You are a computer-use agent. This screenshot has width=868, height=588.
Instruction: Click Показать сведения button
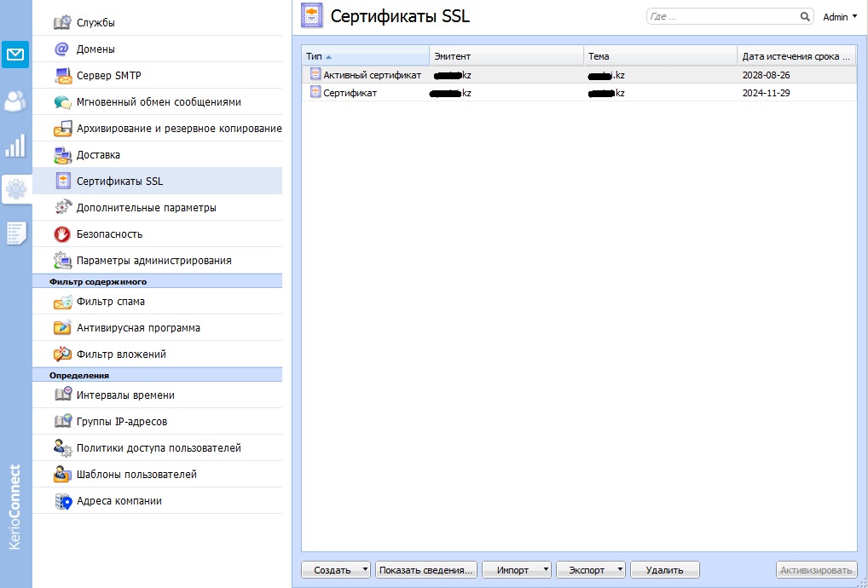[x=426, y=570]
